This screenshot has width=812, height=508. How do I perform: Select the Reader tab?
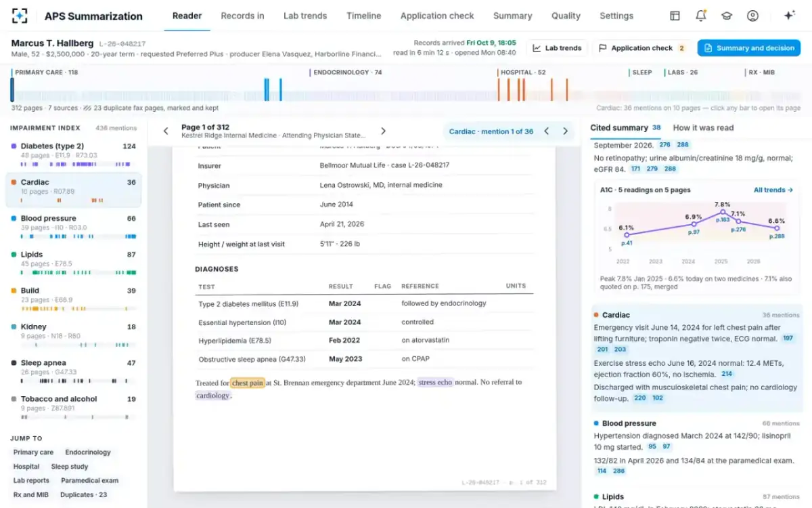tap(187, 16)
